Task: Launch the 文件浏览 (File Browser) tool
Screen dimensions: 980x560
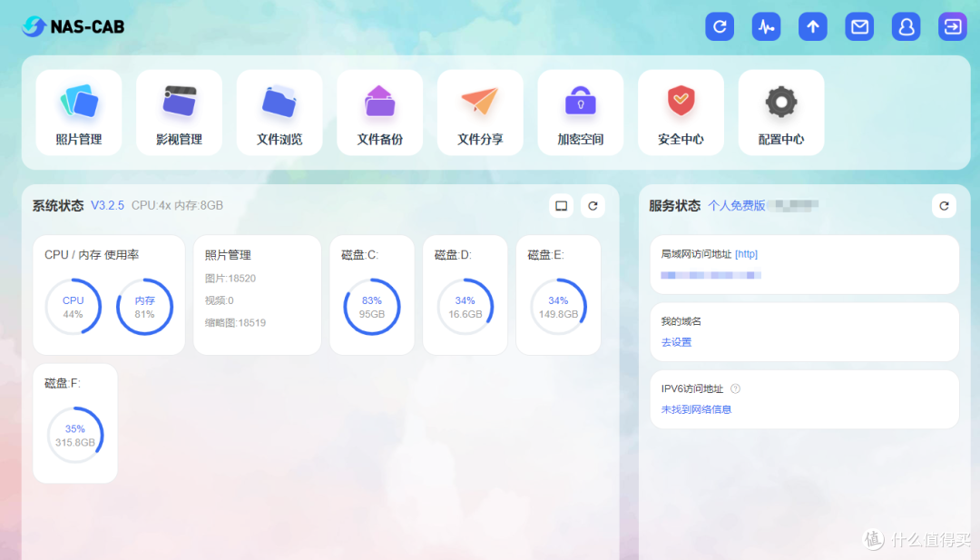Action: pos(279,112)
